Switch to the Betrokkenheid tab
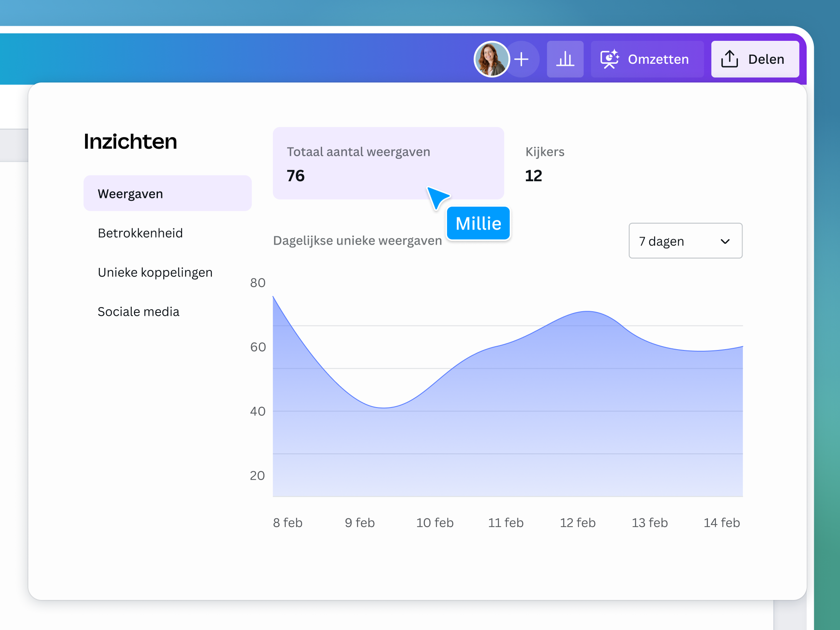Screen dimensions: 840x630 pyautogui.click(x=140, y=233)
